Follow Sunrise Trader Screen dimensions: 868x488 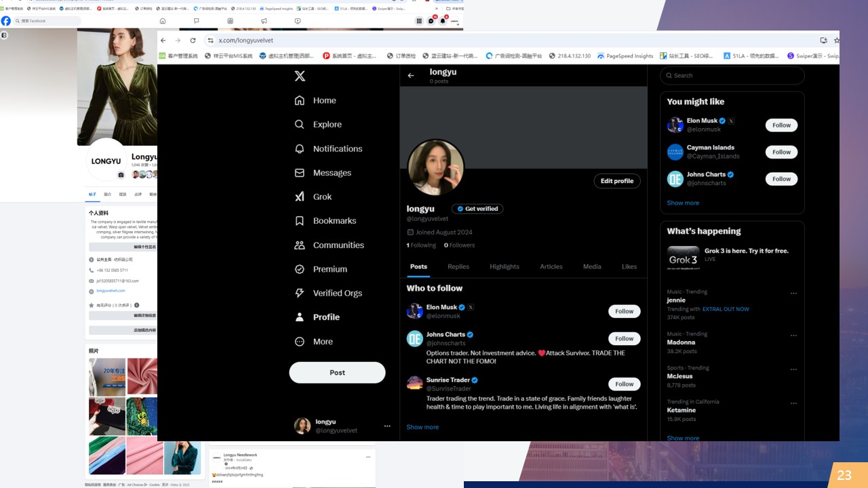pyautogui.click(x=624, y=384)
